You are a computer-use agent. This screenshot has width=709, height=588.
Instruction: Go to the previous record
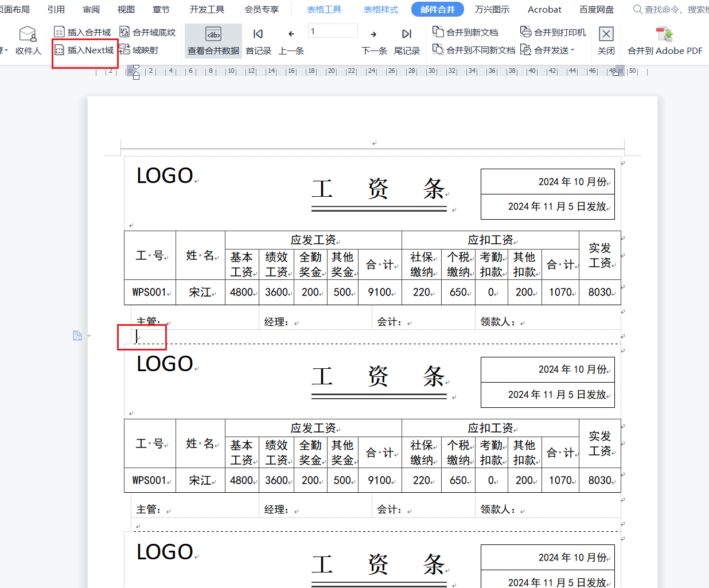[x=291, y=41]
